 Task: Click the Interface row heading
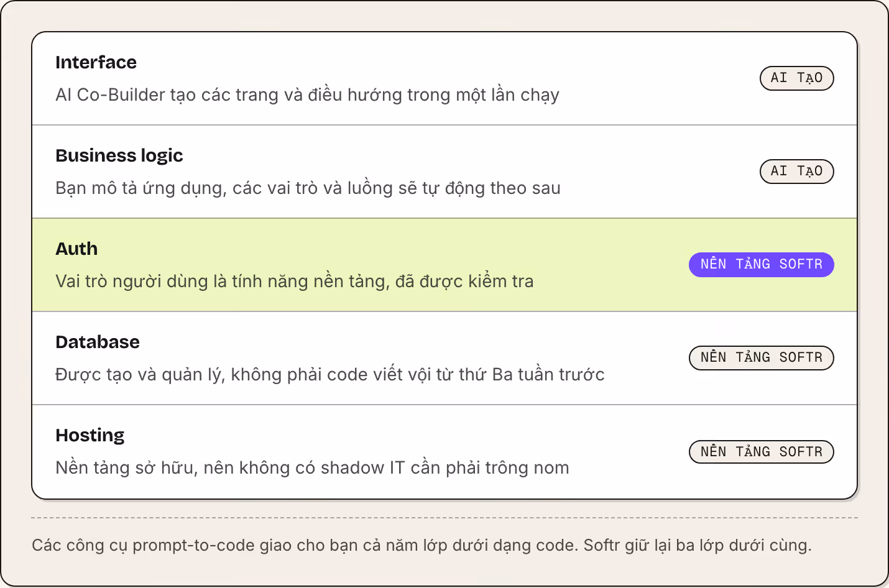[x=96, y=62]
